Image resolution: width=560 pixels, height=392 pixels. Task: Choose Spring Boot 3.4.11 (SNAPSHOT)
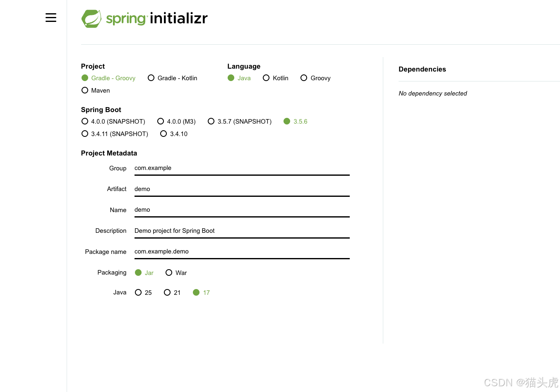[x=115, y=134]
